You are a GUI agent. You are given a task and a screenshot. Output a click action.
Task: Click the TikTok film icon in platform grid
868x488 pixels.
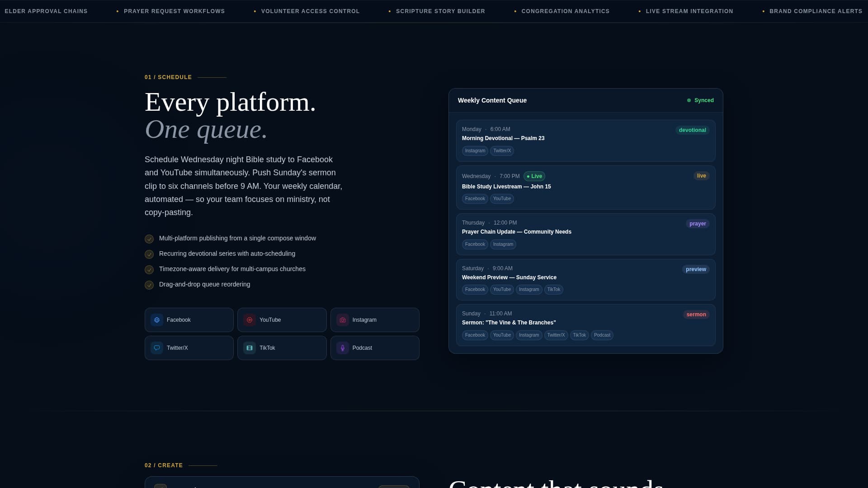(x=250, y=348)
